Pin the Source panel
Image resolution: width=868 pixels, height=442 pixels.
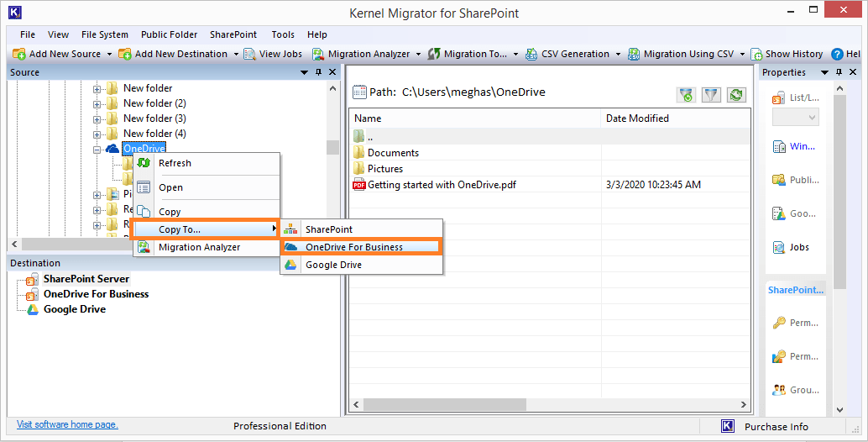318,72
